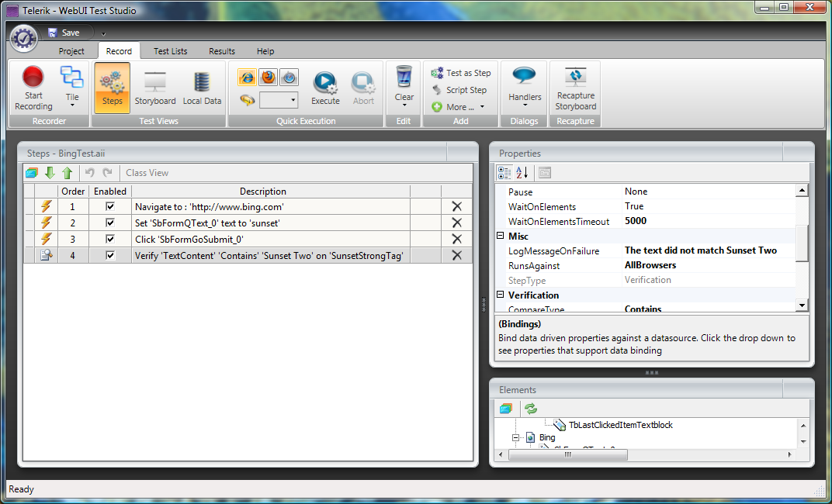
Task: Click the Steps panel window icon
Action: tap(32, 173)
